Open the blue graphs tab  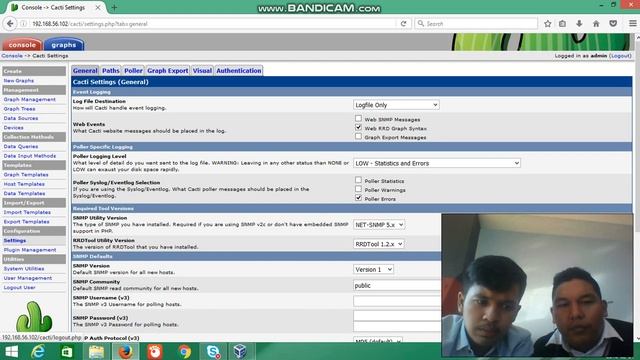64,44
